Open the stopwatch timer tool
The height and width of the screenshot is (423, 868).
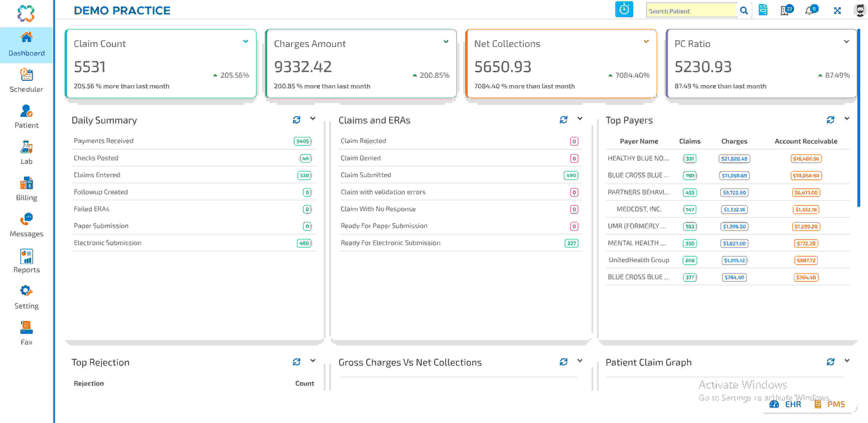[x=624, y=10]
